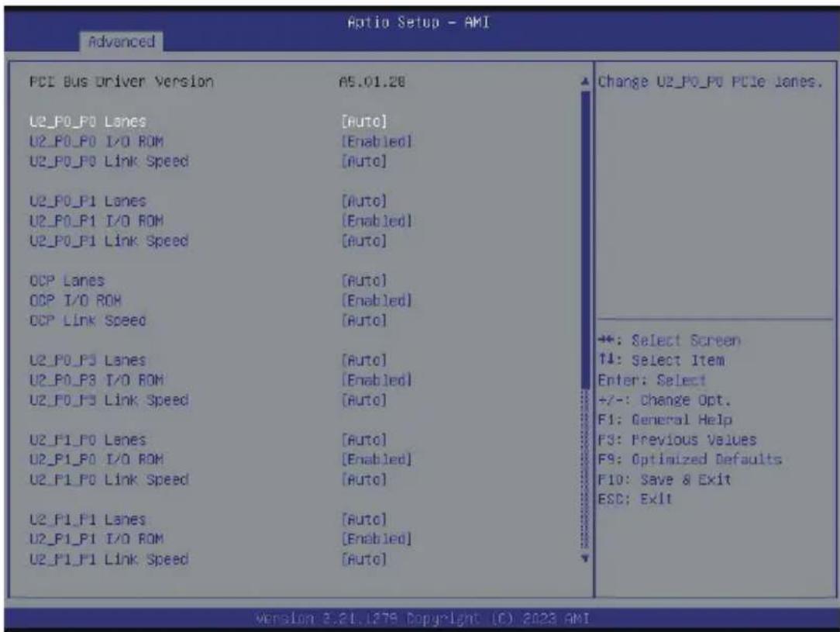Open U2_P1_P0 Lanes Auto value

click(x=363, y=440)
